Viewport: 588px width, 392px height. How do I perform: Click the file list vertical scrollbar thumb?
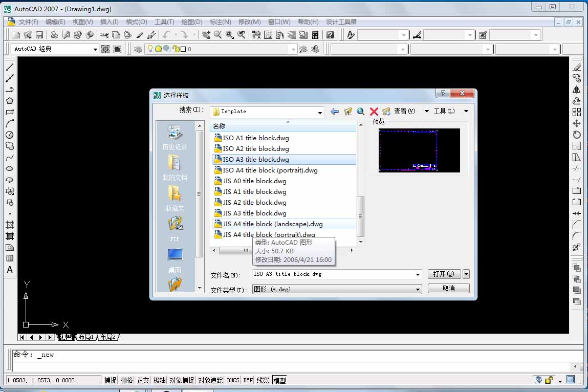coord(360,216)
